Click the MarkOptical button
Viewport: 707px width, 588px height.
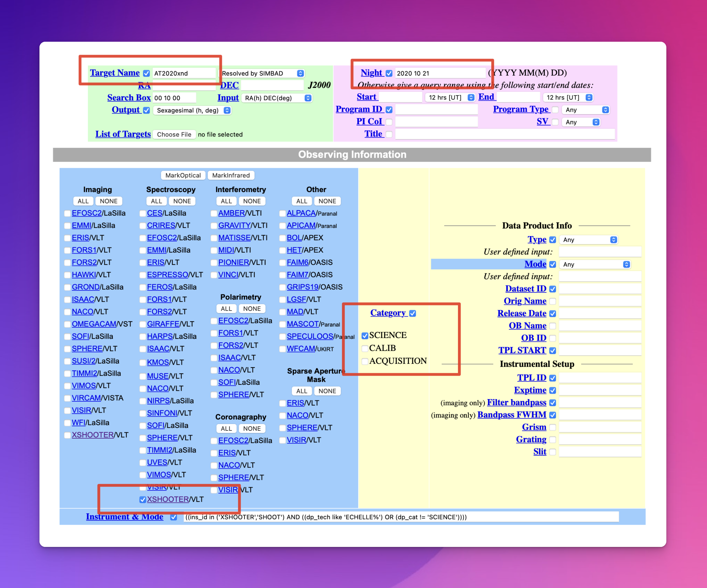(x=183, y=175)
